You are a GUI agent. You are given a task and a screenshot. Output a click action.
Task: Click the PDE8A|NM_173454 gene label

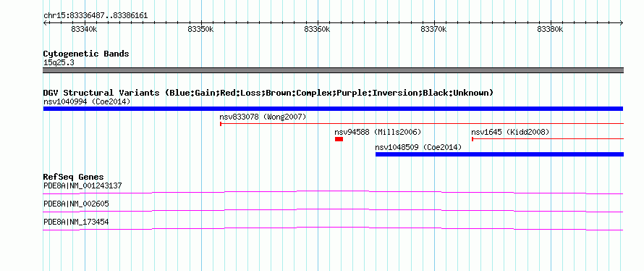(x=76, y=222)
